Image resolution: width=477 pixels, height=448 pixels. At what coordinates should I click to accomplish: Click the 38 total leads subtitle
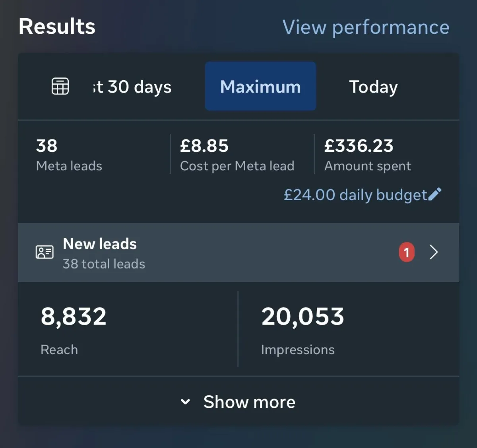(104, 264)
